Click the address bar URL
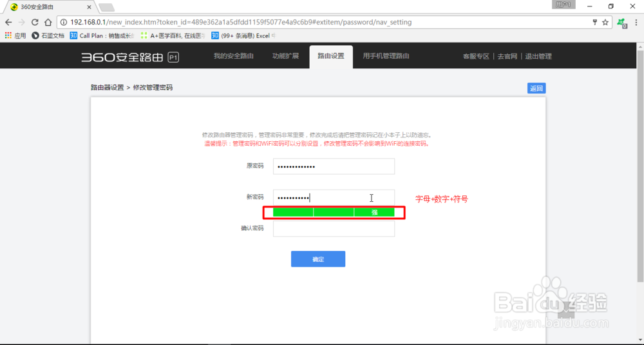Viewport: 644px width, 345px height. [x=241, y=22]
